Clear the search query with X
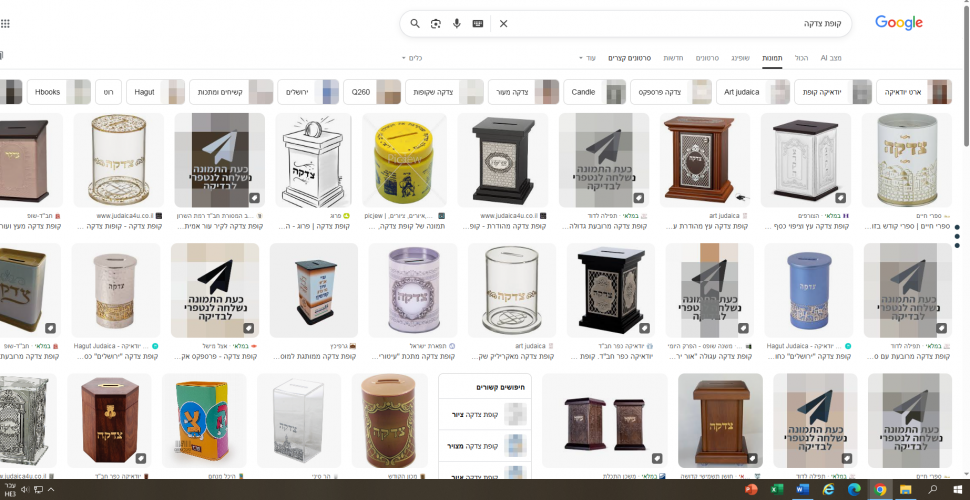970x500 pixels. pos(503,23)
